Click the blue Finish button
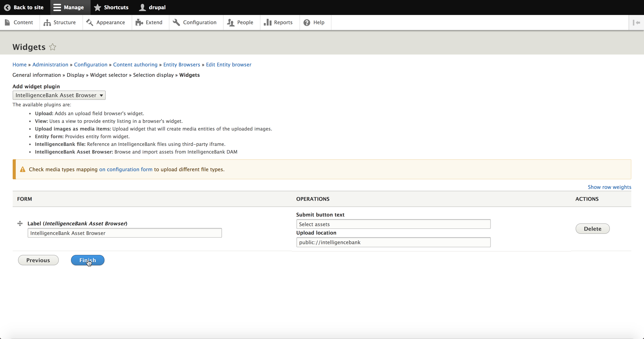This screenshot has width=644, height=339. click(x=88, y=260)
